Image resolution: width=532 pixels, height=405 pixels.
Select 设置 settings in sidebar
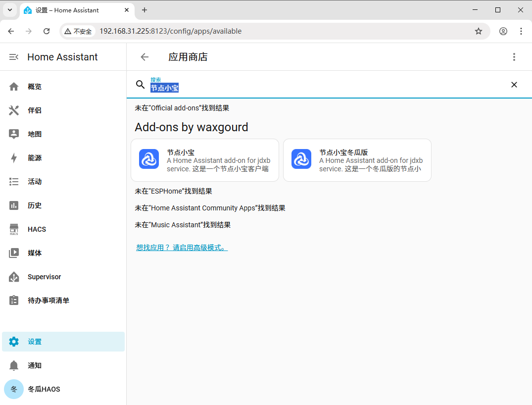(x=63, y=342)
